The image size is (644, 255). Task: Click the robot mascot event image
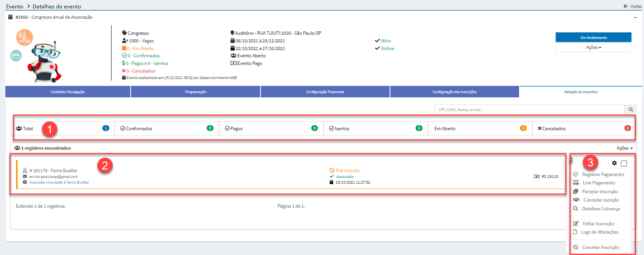click(45, 62)
